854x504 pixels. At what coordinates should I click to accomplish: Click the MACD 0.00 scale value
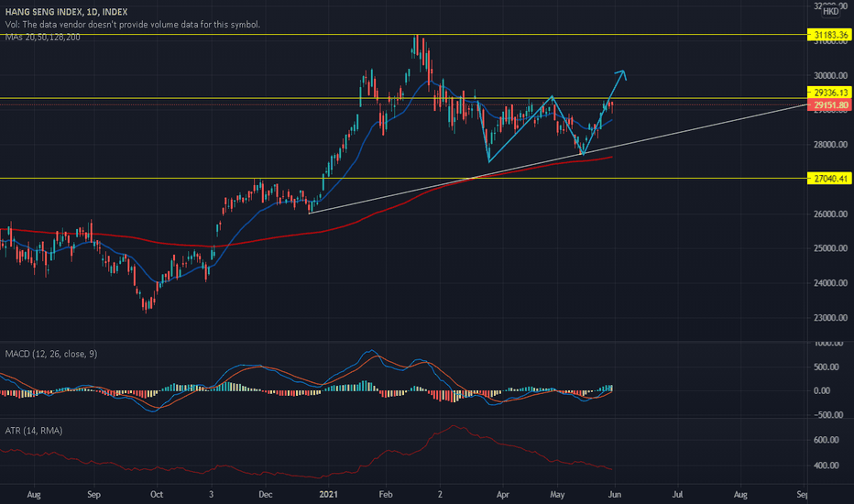pos(822,390)
